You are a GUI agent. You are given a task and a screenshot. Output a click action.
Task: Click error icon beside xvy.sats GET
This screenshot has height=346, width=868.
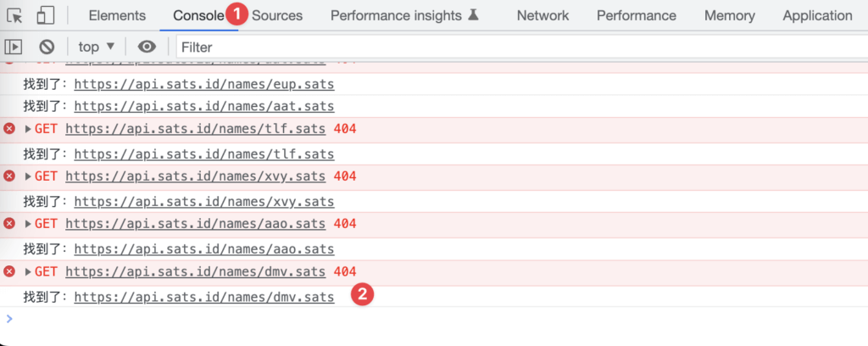(9, 176)
